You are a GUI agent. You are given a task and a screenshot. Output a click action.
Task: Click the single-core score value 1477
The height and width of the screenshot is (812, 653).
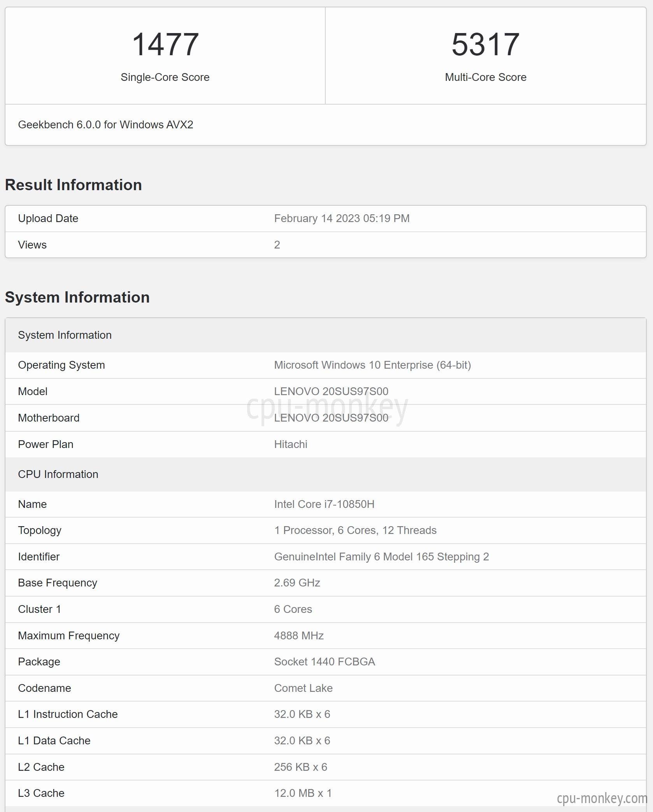pyautogui.click(x=165, y=45)
